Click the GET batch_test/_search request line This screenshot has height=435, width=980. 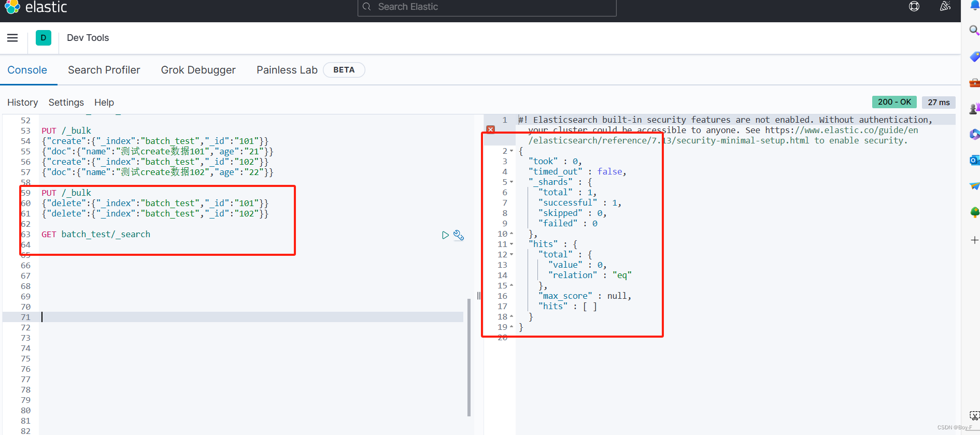click(96, 234)
